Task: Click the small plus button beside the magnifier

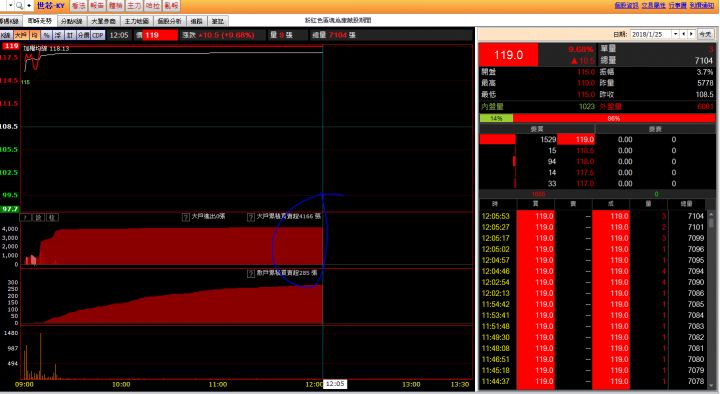Action: [29, 6]
